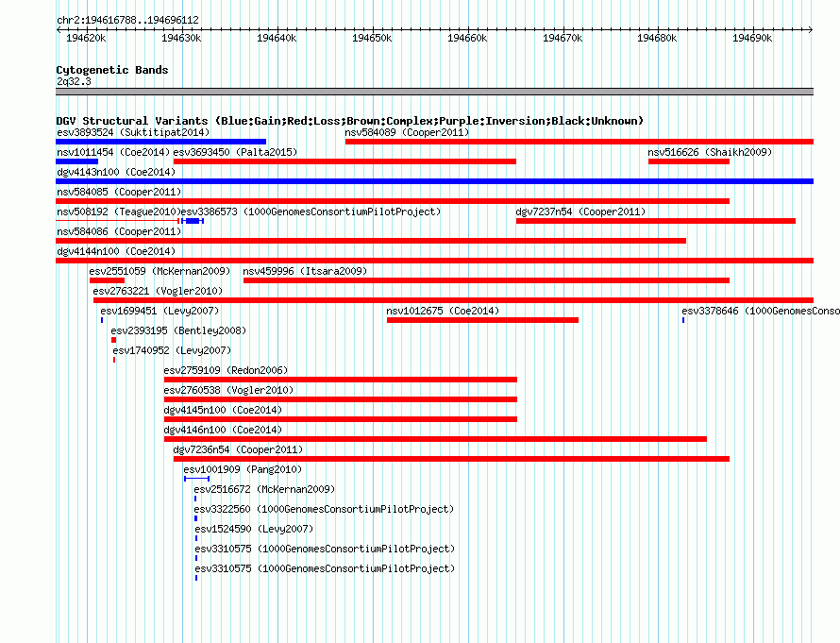Open dgv7237n54 (Cooper2011) variant
This screenshot has height=643, width=840.
click(580, 212)
